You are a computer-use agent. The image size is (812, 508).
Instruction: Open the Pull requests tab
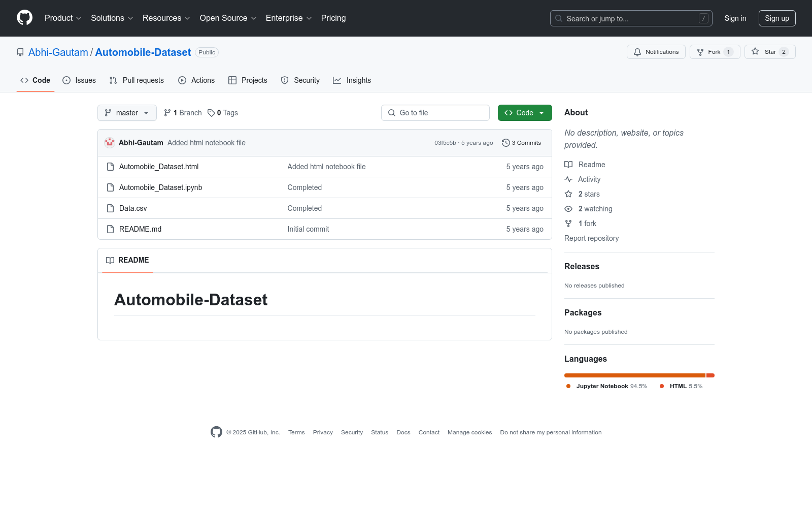(137, 80)
